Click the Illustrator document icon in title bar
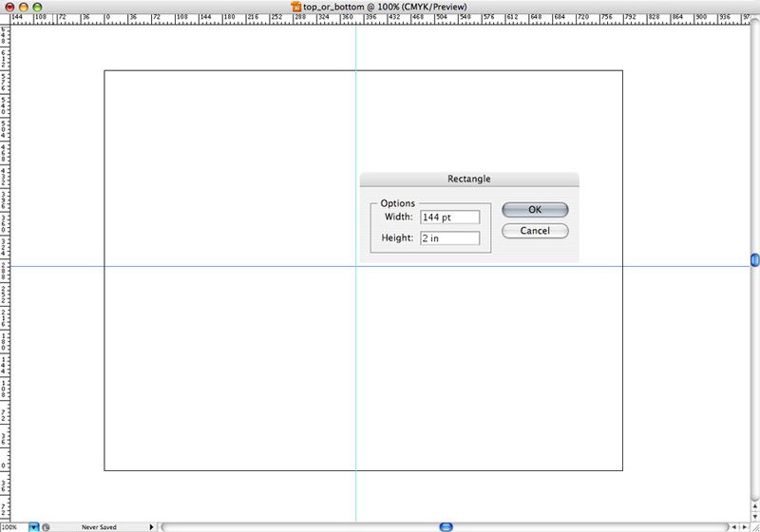Image resolution: width=760 pixels, height=532 pixels. (295, 6)
